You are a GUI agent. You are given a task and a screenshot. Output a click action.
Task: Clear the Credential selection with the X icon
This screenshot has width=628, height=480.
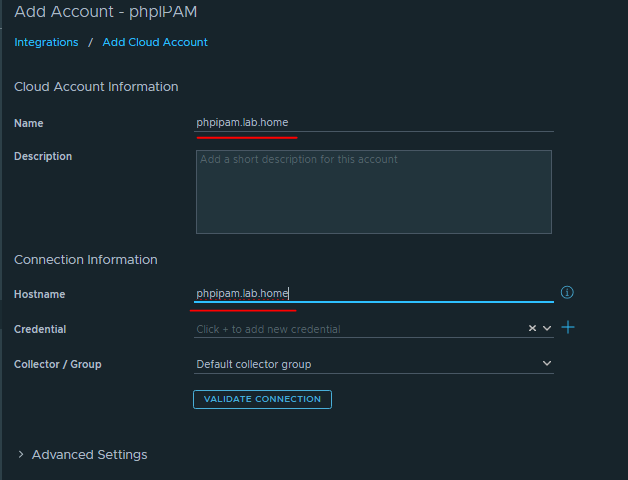point(533,328)
